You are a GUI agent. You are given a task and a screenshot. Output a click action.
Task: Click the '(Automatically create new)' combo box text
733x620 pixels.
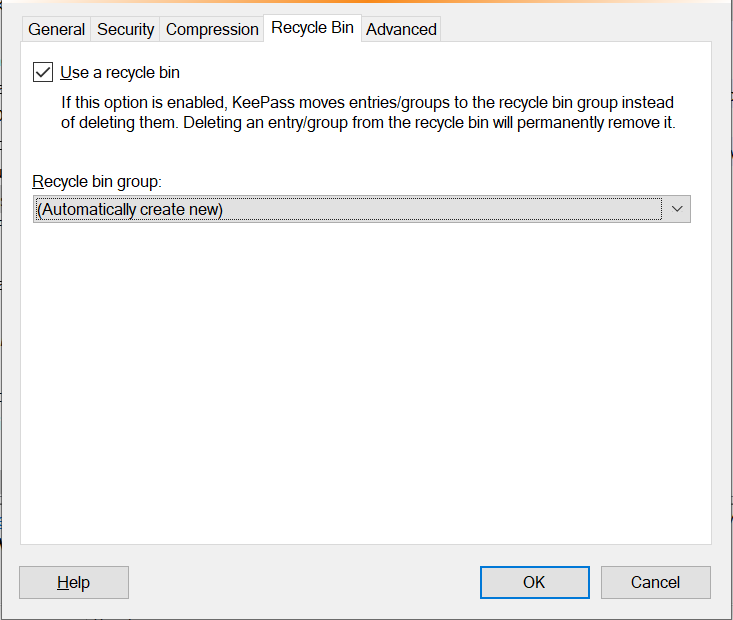coord(129,209)
